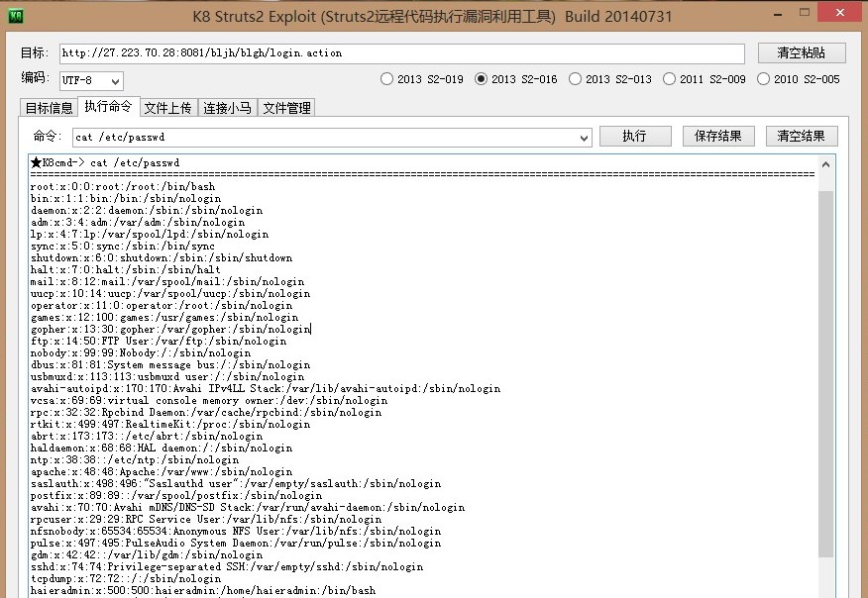Click the results vertical scrollbar thumb
This screenshot has height=598, width=868.
tap(826, 374)
